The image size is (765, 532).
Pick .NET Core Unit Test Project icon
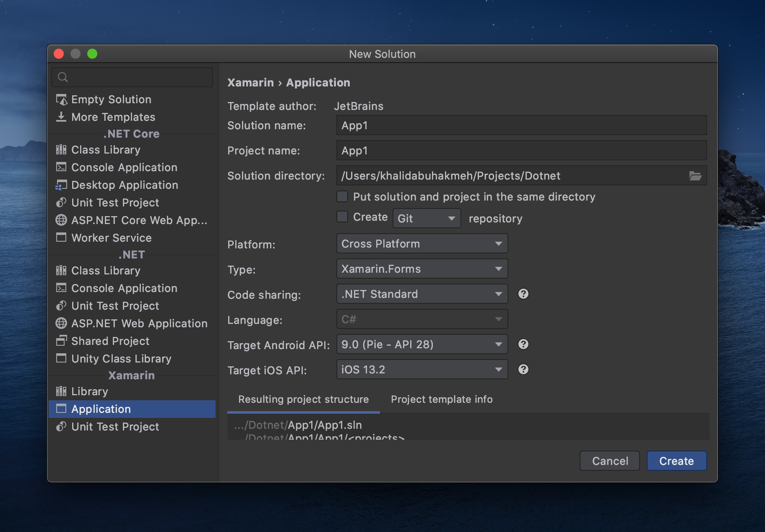[61, 203]
